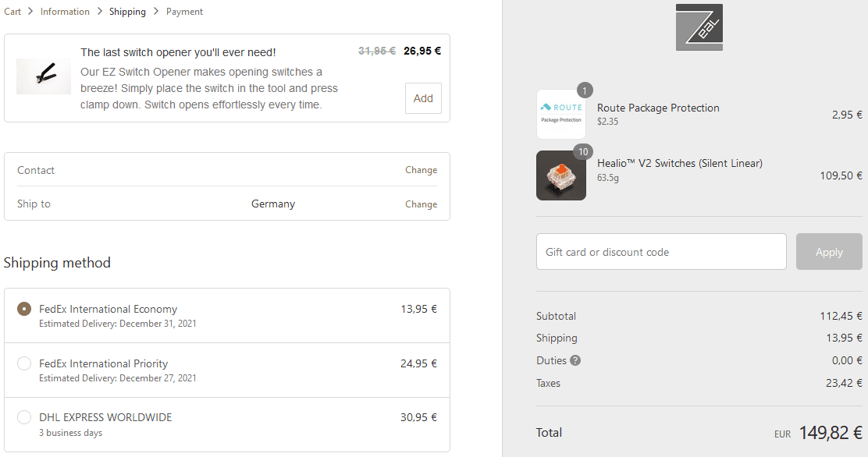
Task: Go to Information breadcrumb step
Action: [x=65, y=12]
